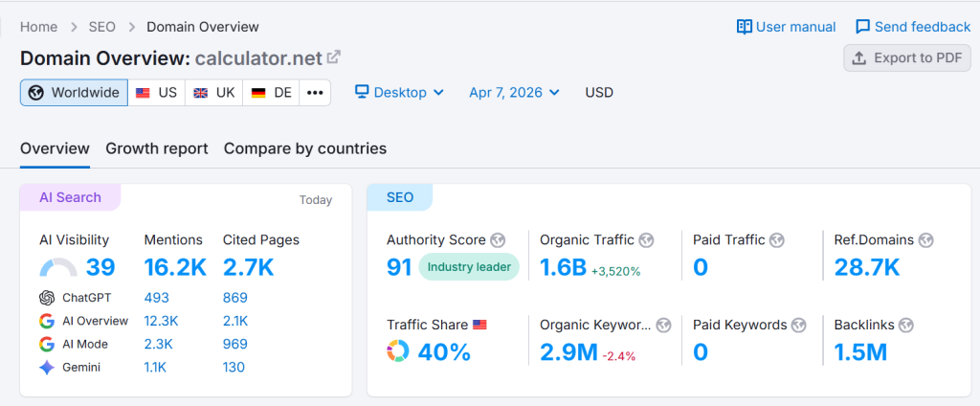Expand the Desktop device dropdown
Screen dimensions: 980x406
[x=399, y=93]
